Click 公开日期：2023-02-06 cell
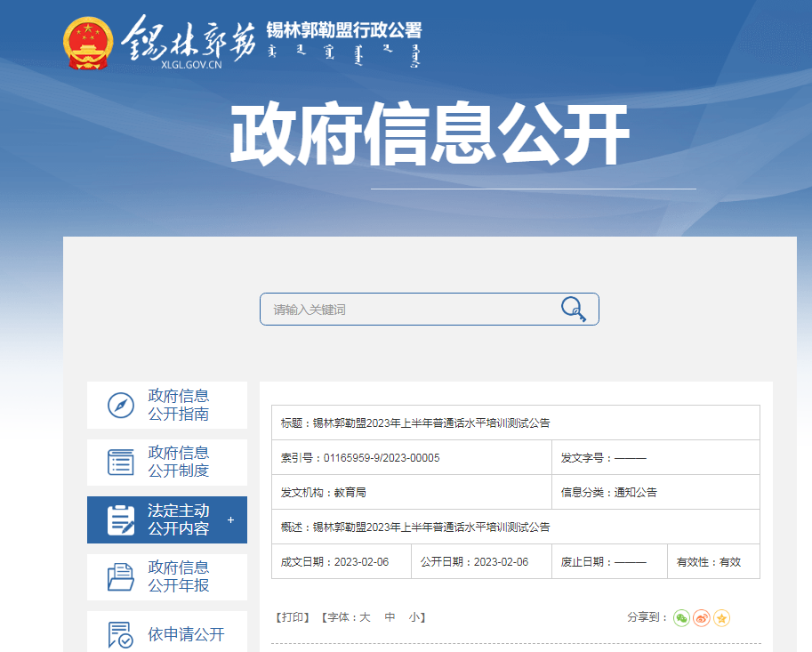 (x=482, y=561)
